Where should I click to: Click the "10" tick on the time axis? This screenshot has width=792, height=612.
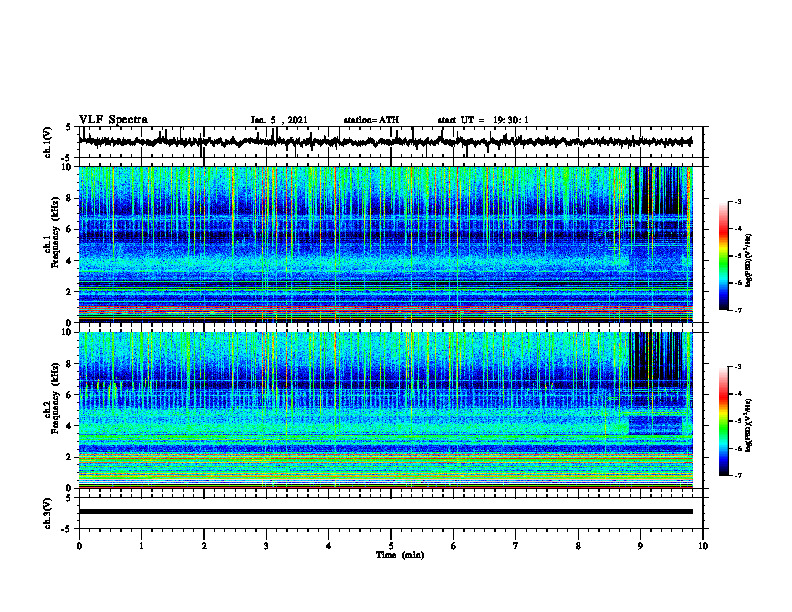pyautogui.click(x=703, y=546)
